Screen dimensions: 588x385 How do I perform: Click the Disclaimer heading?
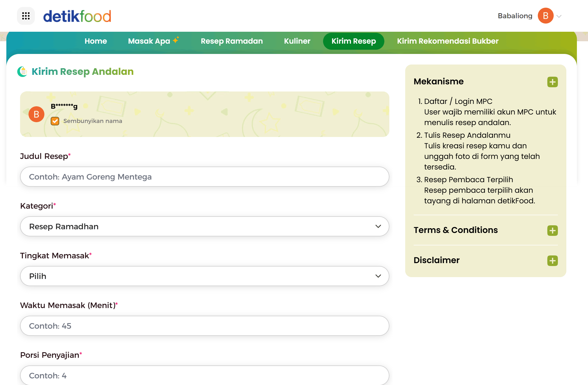[x=436, y=260]
